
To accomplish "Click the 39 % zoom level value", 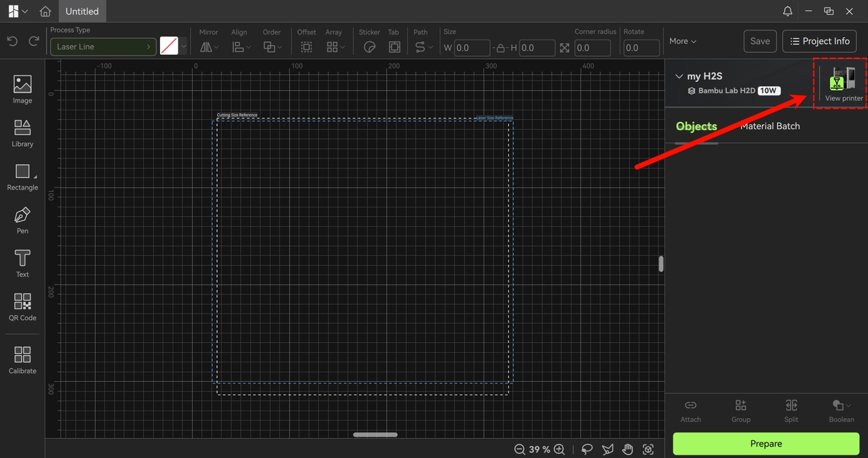I will pos(540,449).
